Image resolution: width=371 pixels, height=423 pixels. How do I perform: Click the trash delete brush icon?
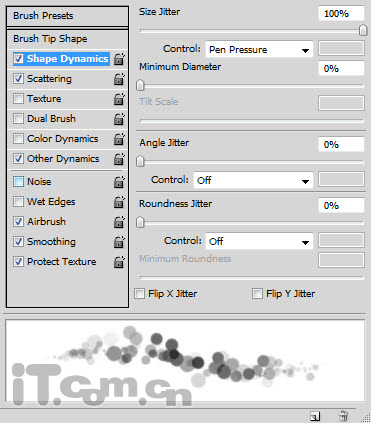pos(343,416)
